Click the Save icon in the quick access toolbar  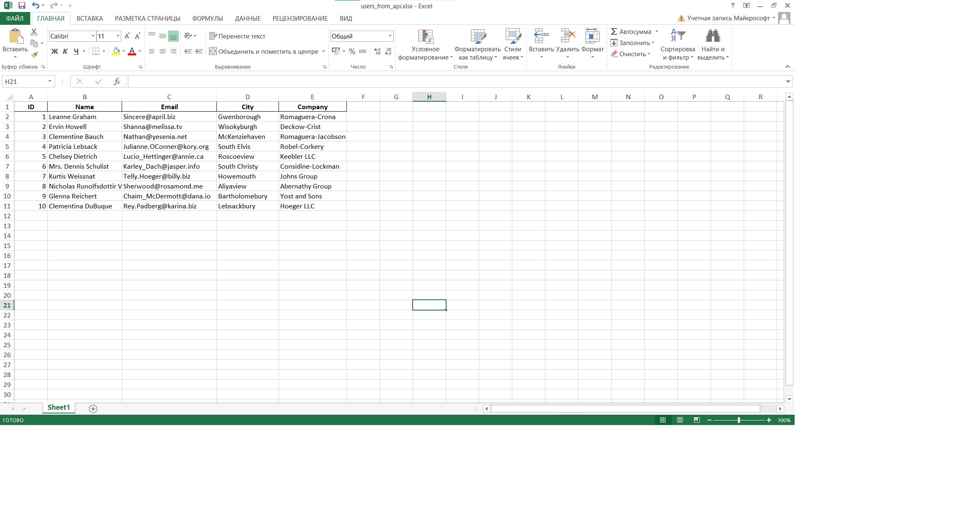coord(22,5)
